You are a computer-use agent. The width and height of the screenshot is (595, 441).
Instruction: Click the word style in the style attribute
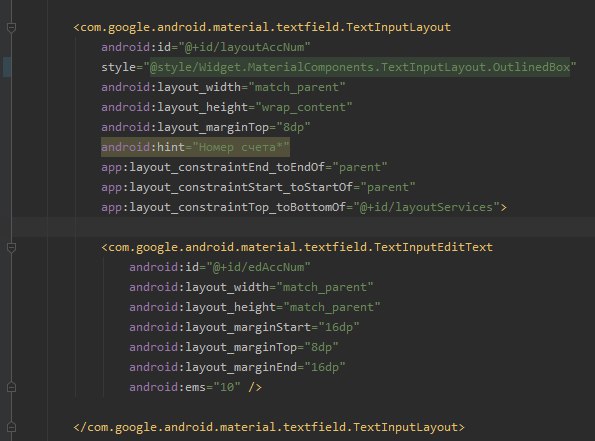(118, 67)
